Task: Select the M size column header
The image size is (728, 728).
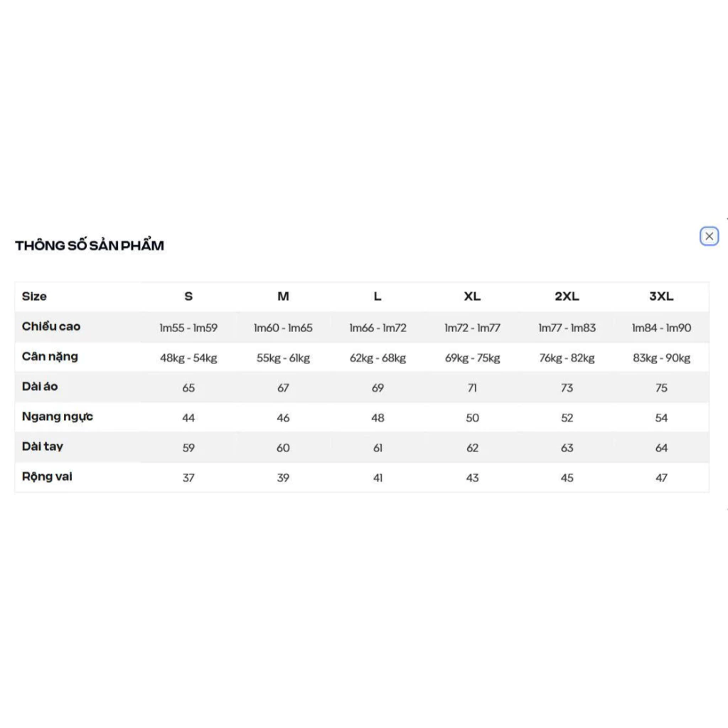Action: (283, 296)
